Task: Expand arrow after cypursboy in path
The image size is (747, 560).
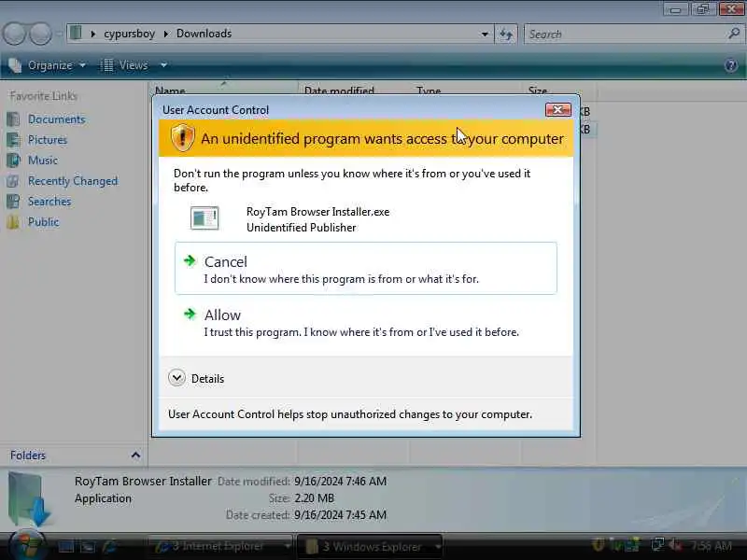Action: [166, 34]
